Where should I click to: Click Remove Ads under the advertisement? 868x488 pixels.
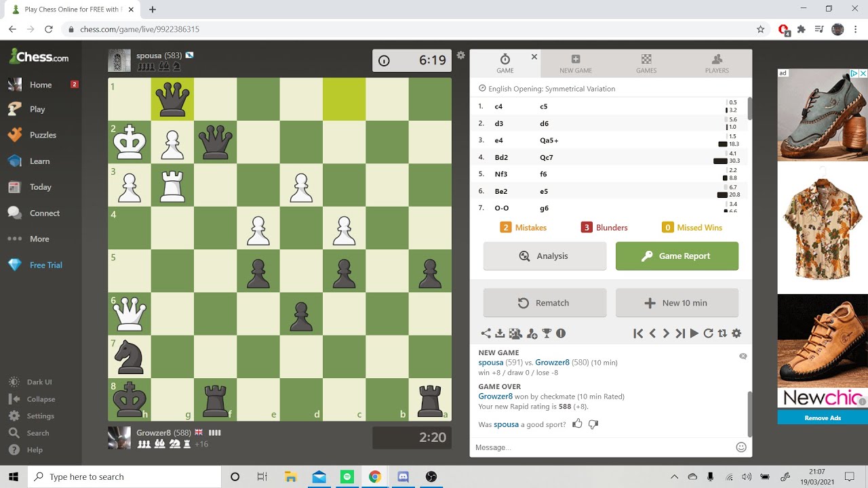pyautogui.click(x=823, y=418)
